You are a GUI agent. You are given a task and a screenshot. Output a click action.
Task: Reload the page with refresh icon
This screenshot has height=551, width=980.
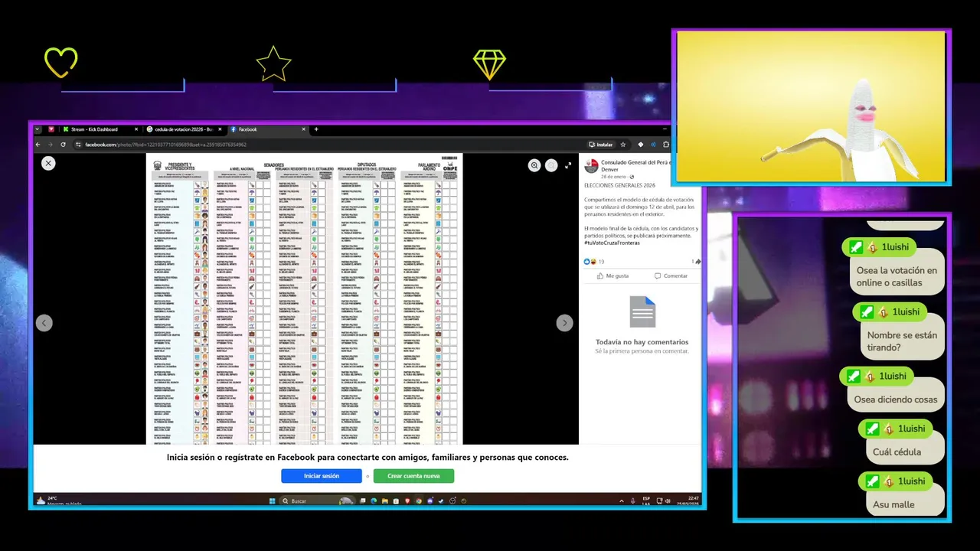[63, 144]
